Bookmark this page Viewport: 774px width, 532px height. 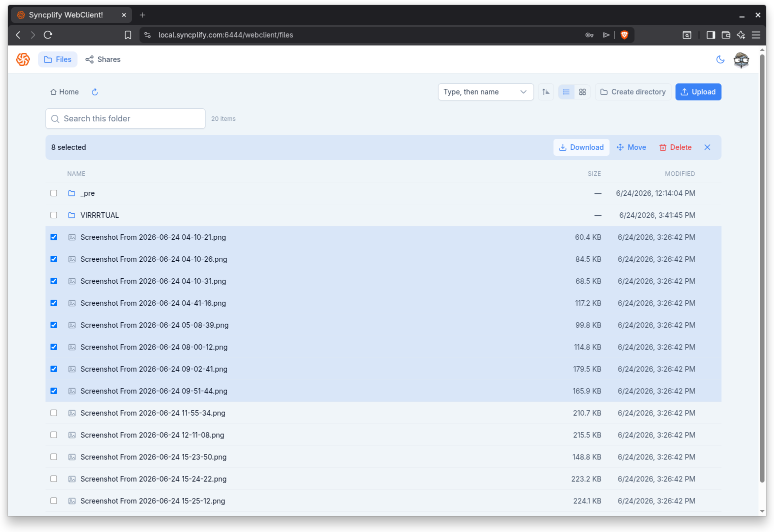tap(128, 35)
